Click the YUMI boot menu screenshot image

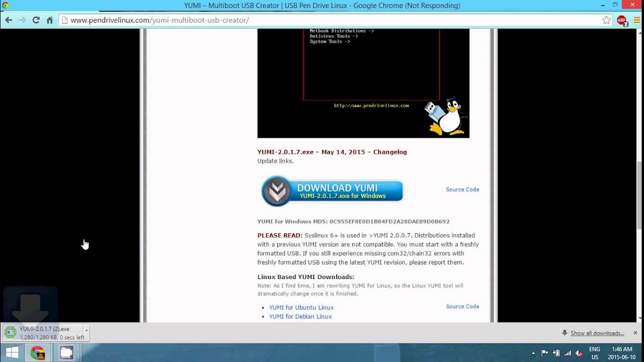click(363, 83)
